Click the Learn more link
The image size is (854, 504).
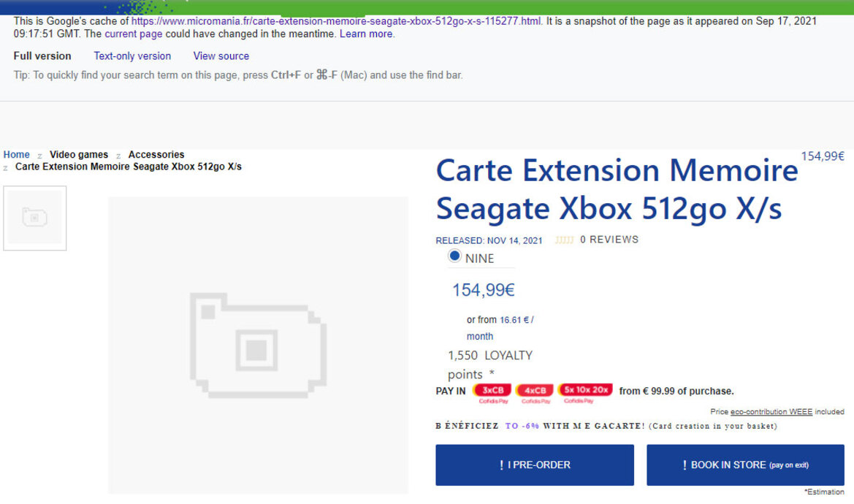(366, 34)
